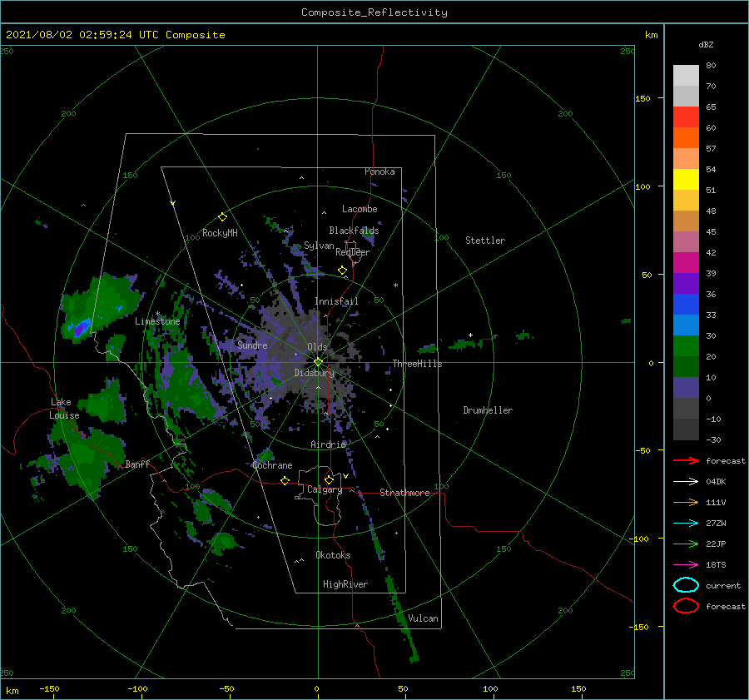
Task: Click the orange swatch between 60 and 57
Action: 686,138
